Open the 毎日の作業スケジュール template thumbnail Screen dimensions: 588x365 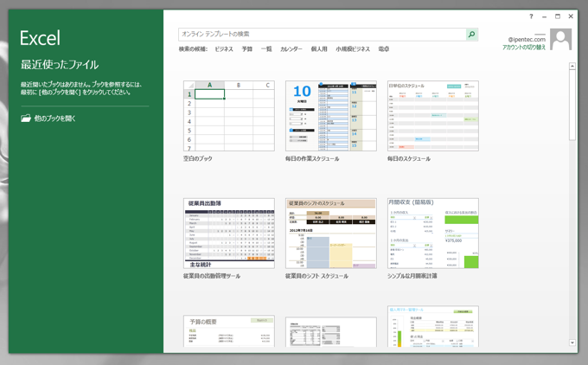point(330,116)
